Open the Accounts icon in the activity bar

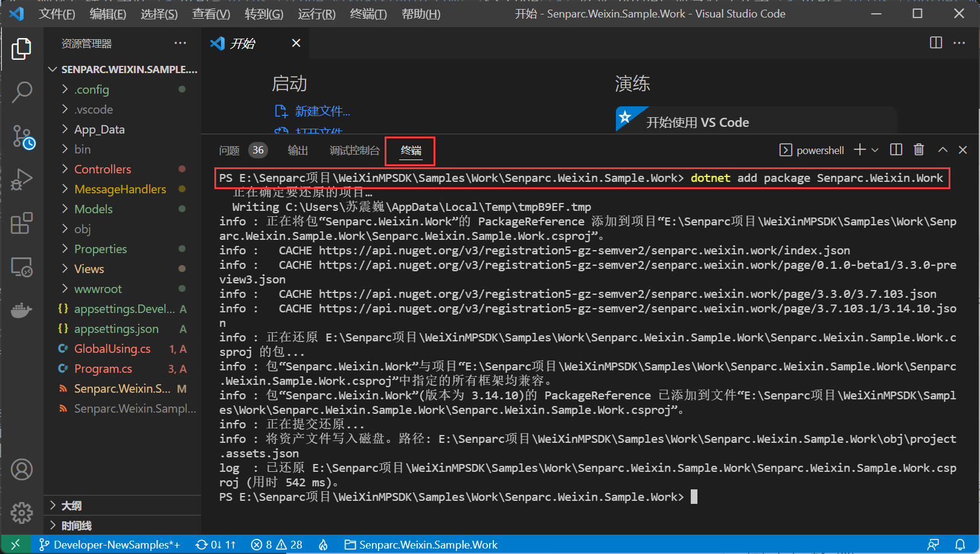(x=22, y=469)
